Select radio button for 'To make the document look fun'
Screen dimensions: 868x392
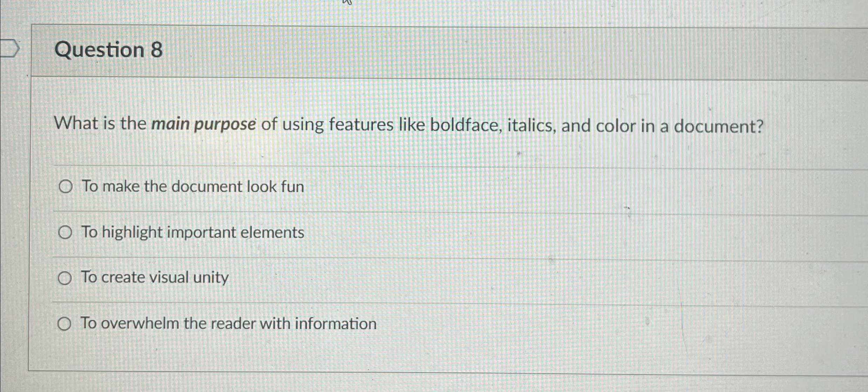65,186
